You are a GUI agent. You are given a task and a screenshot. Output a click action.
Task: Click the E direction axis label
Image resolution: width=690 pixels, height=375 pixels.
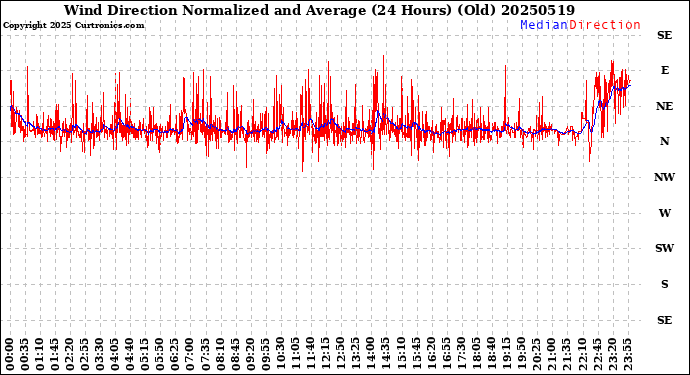coord(665,70)
